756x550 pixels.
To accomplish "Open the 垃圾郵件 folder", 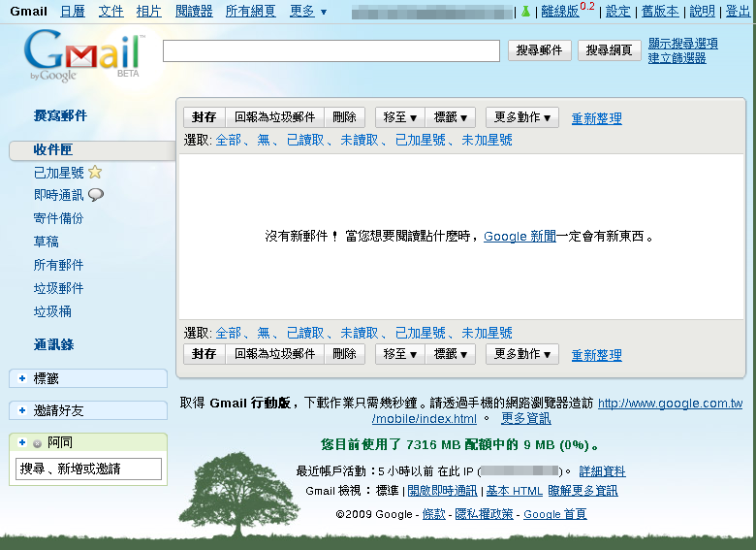I will (x=58, y=288).
